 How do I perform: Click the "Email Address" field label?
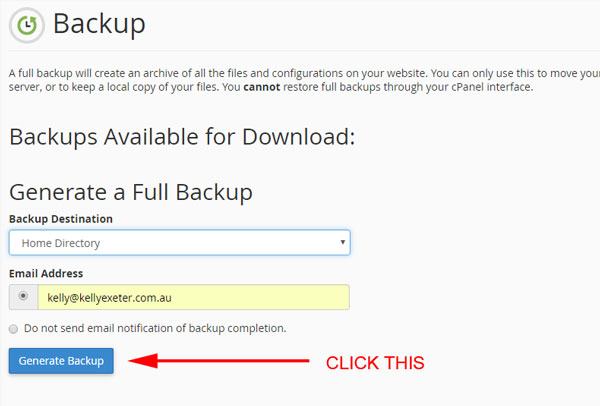click(x=46, y=274)
